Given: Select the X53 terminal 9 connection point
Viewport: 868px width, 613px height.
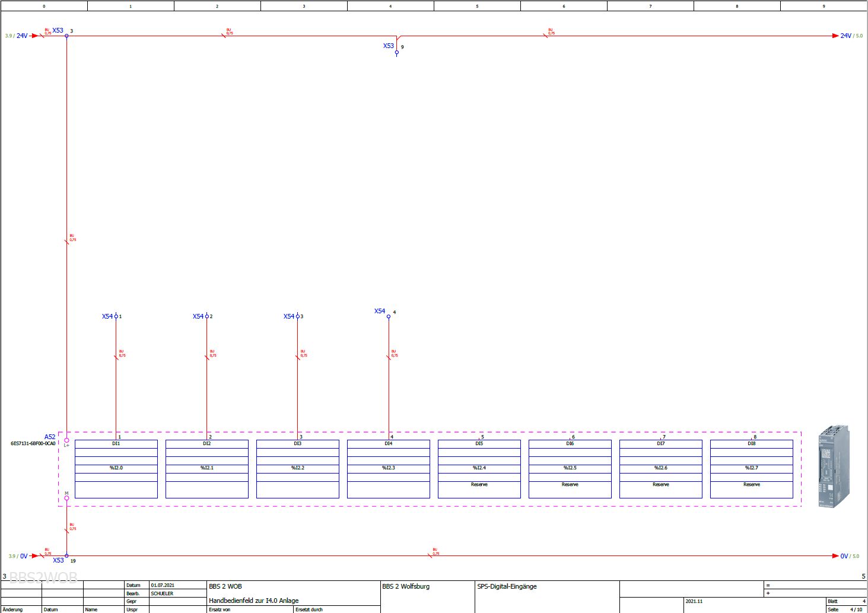Looking at the screenshot, I should pos(397,53).
